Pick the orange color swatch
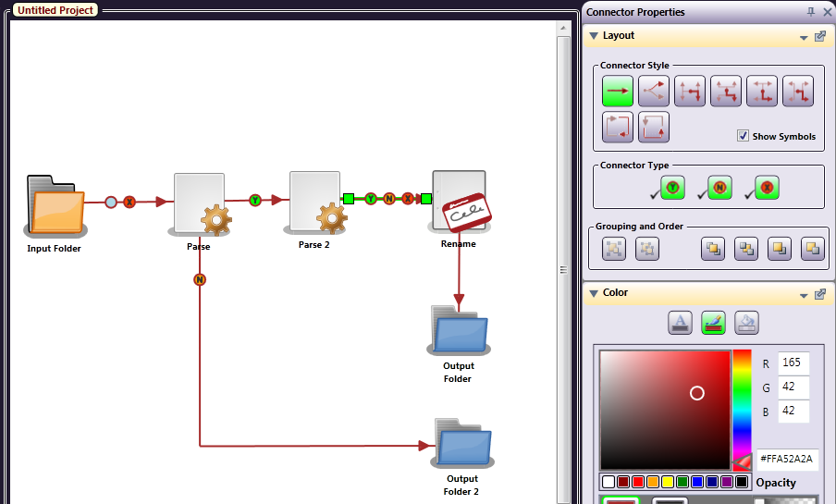The width and height of the screenshot is (836, 504). (x=653, y=482)
